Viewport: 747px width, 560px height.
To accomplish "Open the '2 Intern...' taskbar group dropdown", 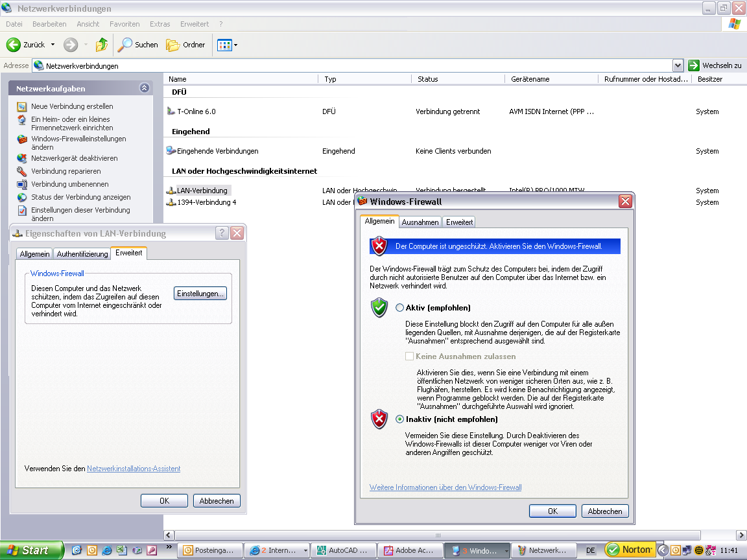I will 306,551.
